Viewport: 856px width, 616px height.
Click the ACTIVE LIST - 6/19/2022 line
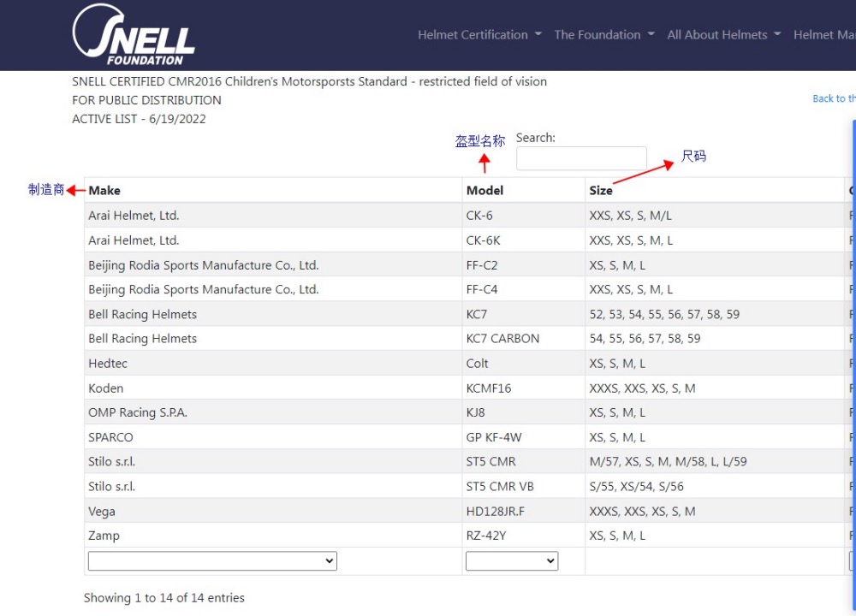tap(140, 118)
